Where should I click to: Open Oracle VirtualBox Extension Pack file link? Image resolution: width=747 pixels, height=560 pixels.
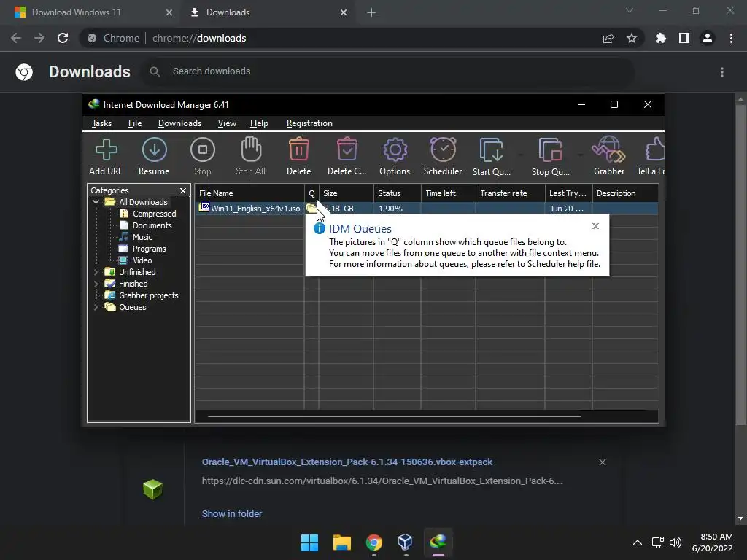pos(347,462)
